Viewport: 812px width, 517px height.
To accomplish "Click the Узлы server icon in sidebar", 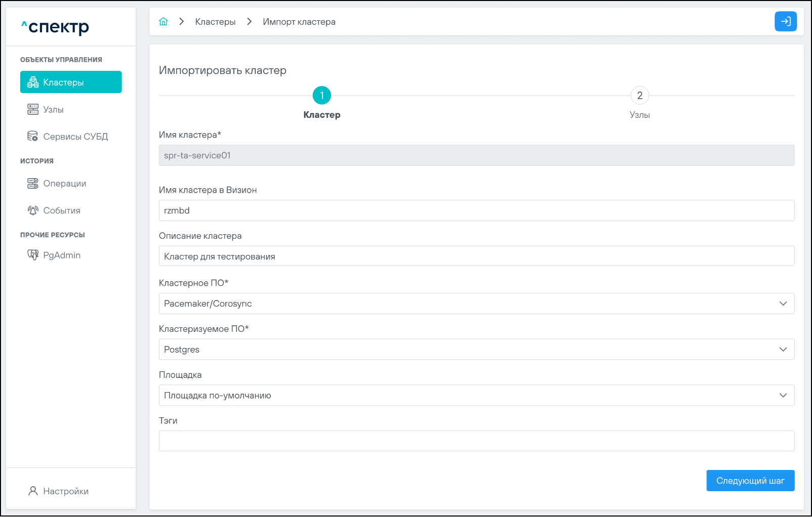I will [x=33, y=109].
